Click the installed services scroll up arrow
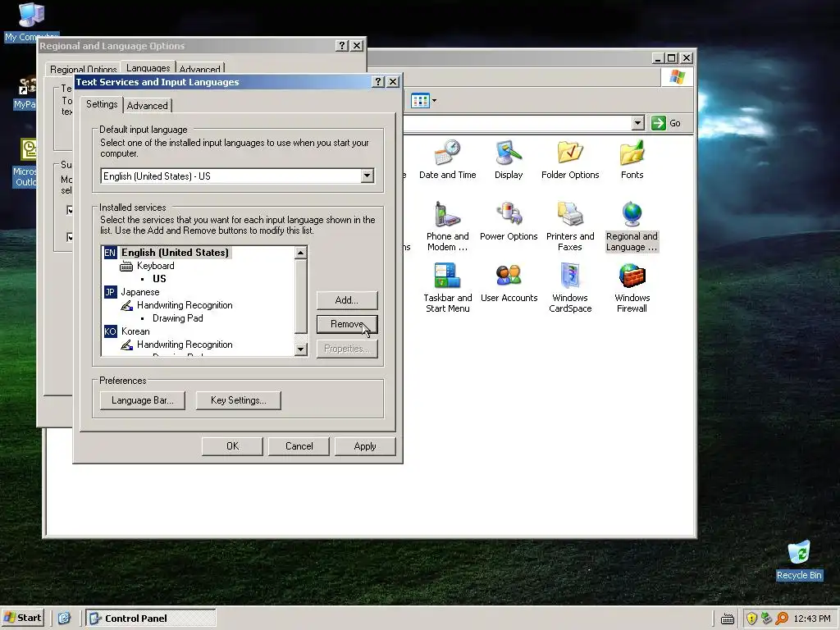This screenshot has height=630, width=840. click(x=300, y=253)
